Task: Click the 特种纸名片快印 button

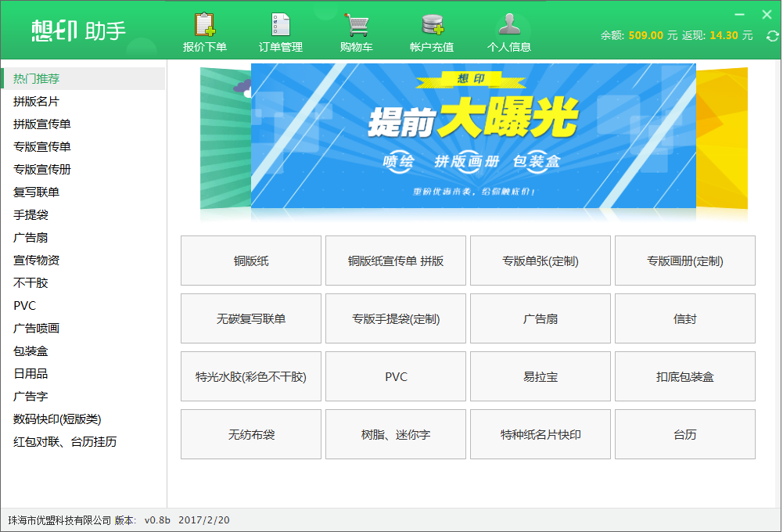Action: tap(541, 434)
